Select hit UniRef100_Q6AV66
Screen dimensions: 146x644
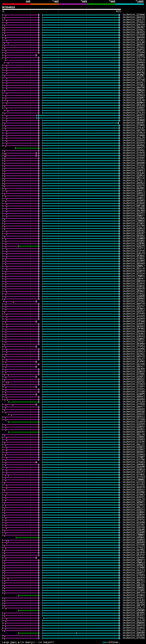point(134,37)
